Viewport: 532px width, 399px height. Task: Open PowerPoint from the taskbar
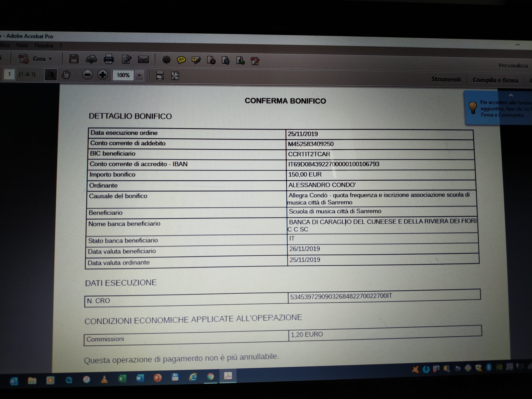158,378
